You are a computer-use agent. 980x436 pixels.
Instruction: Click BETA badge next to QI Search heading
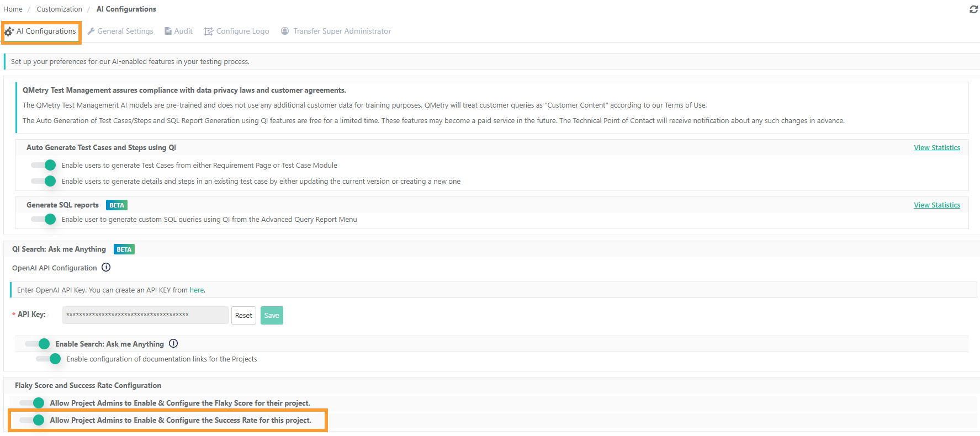[x=124, y=249]
